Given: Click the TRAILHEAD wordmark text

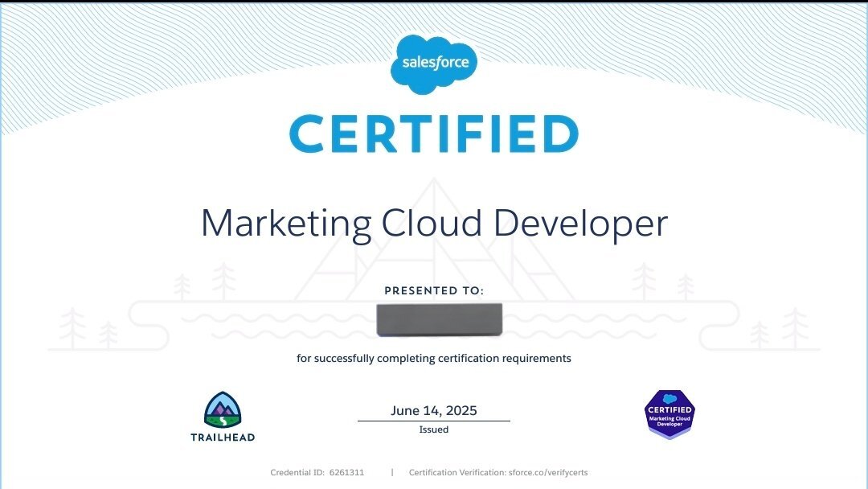Looking at the screenshot, I should click(223, 437).
